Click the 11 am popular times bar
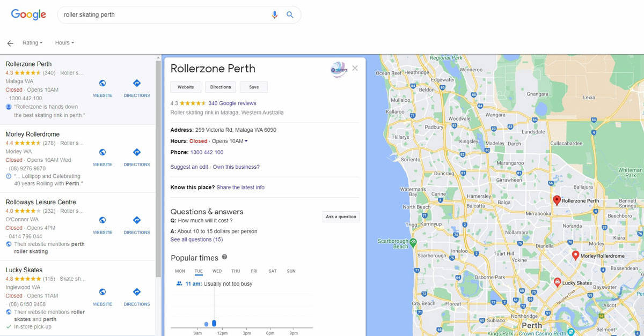Screen dimensions: 644x336 (214, 323)
